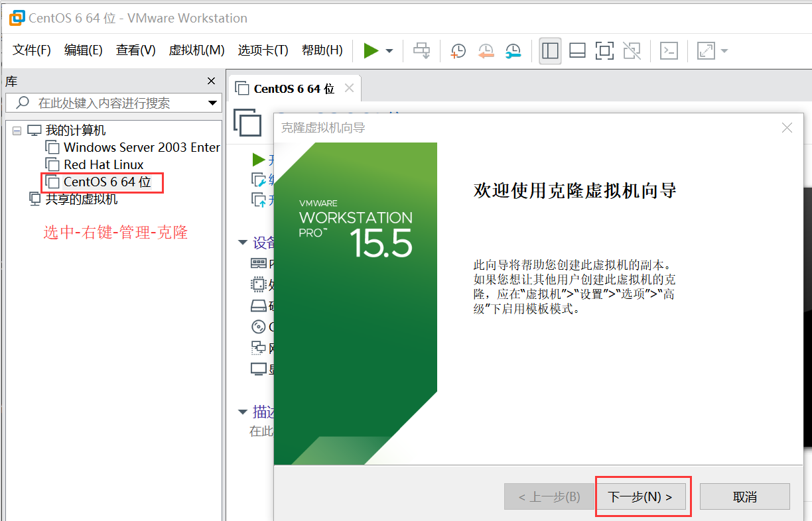Click the processor device icon
This screenshot has width=812, height=521.
click(259, 285)
